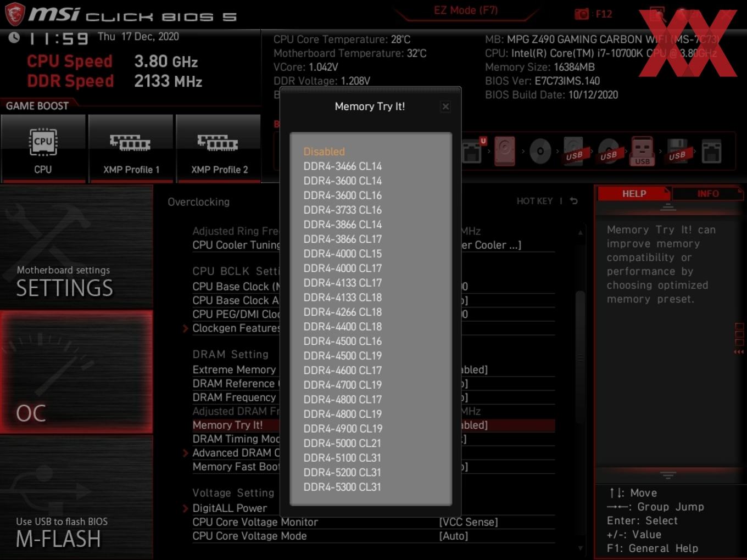Choose DDR4-4133 CL17 preset
This screenshot has width=747, height=560.
click(343, 283)
